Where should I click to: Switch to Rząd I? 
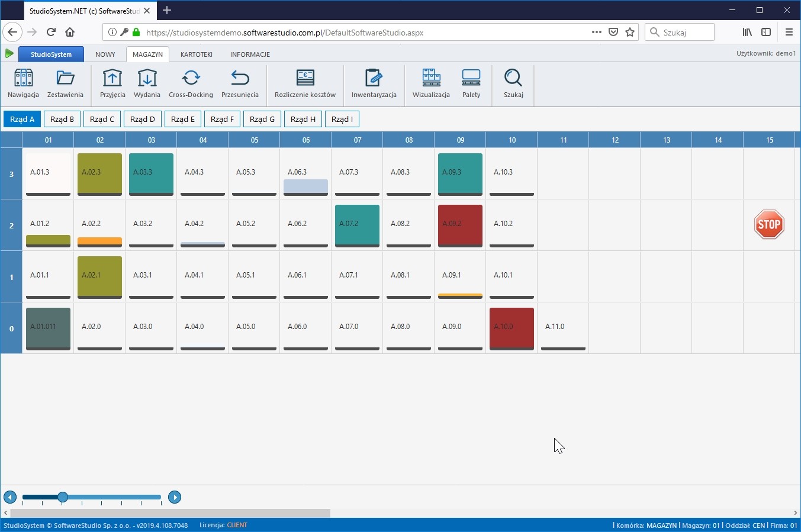point(342,119)
